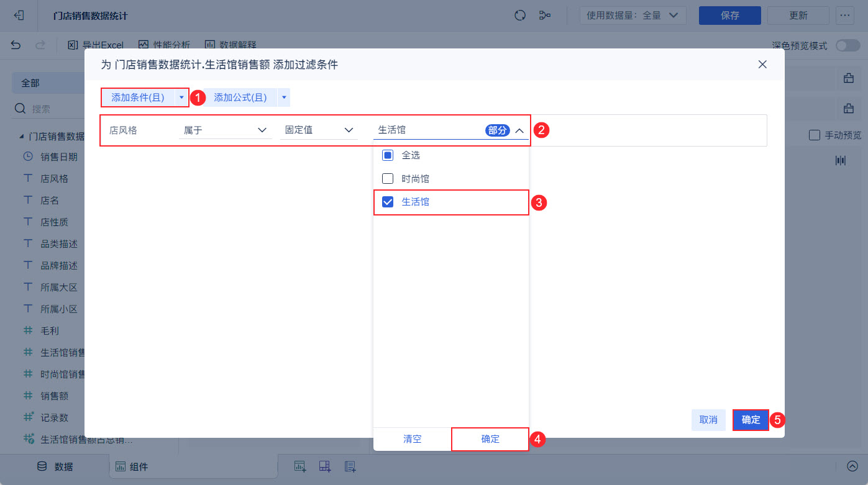Click the numeric icon beside 销售额

(28, 396)
